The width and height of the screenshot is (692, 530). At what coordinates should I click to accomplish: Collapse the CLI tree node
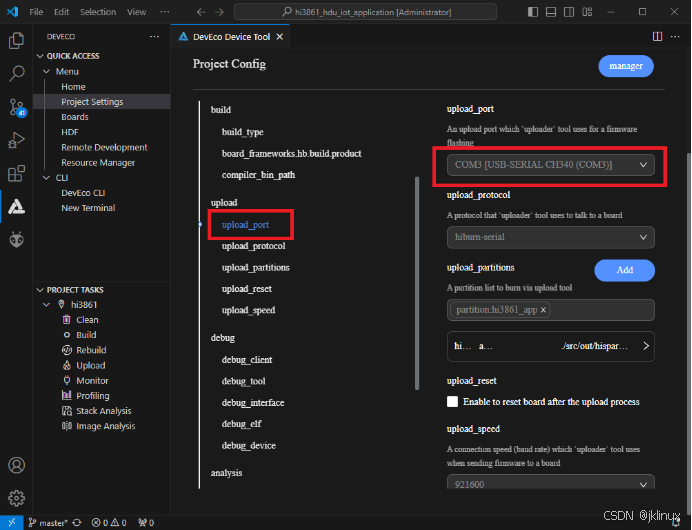coord(46,177)
